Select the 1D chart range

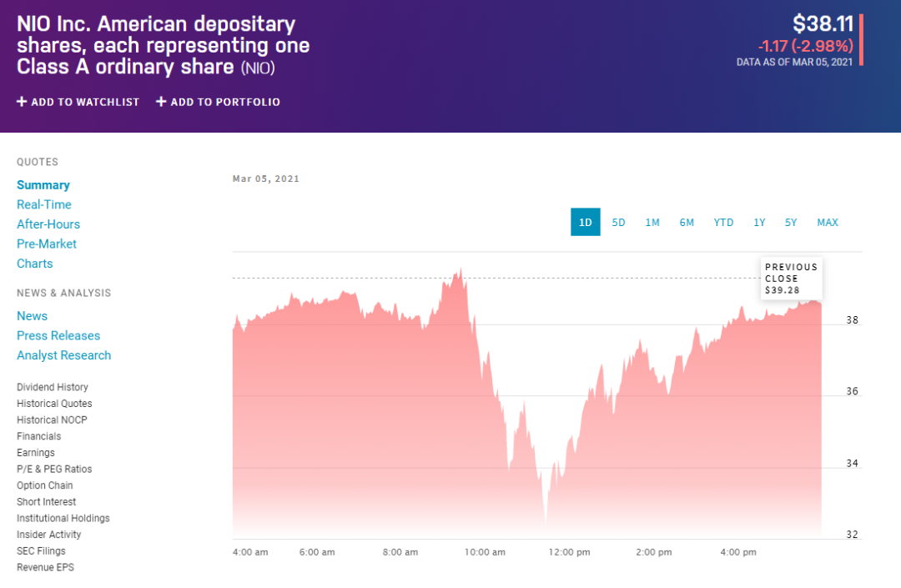click(x=585, y=222)
